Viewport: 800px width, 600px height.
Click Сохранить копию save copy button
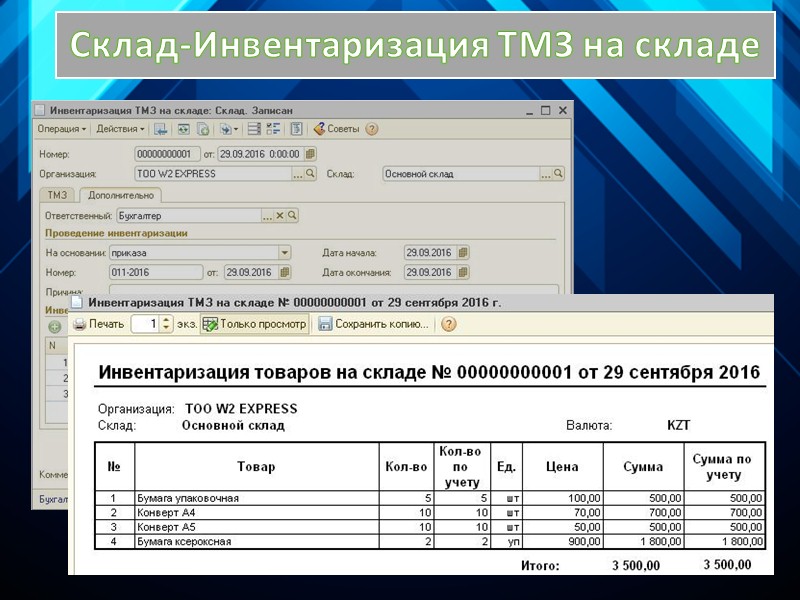[x=374, y=324]
